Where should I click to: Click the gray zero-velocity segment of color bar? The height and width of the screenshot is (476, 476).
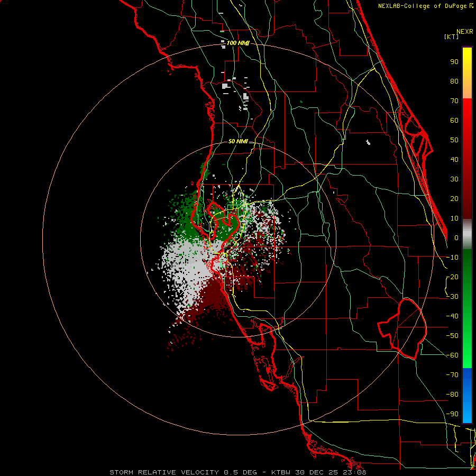pyautogui.click(x=467, y=234)
